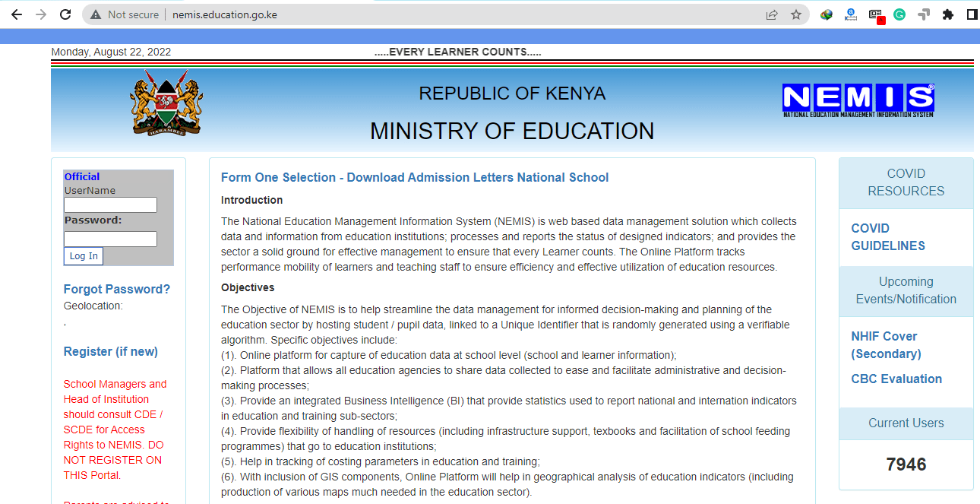Image resolution: width=980 pixels, height=504 pixels.
Task: Go back using the navigation arrow
Action: click(16, 14)
